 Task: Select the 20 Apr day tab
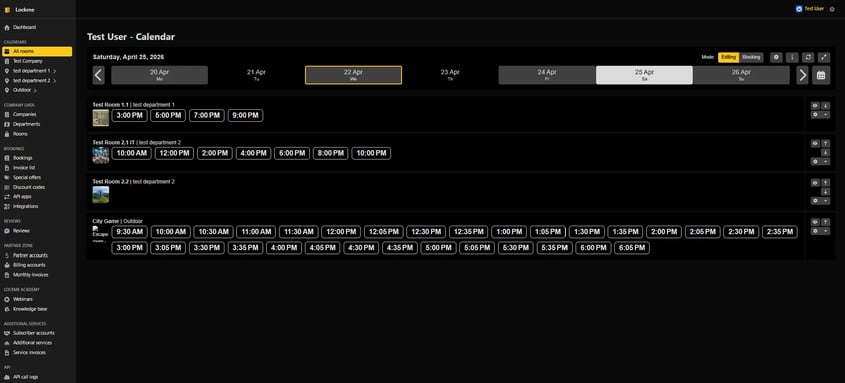(160, 75)
